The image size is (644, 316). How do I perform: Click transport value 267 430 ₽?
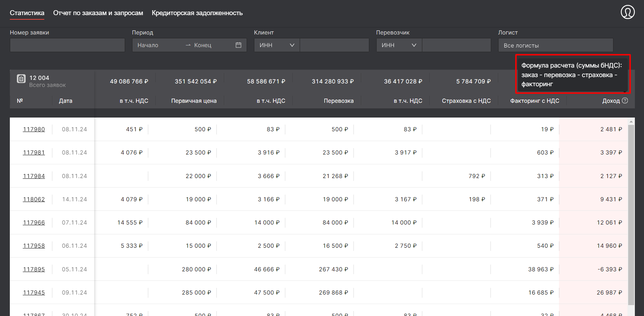pyautogui.click(x=333, y=269)
